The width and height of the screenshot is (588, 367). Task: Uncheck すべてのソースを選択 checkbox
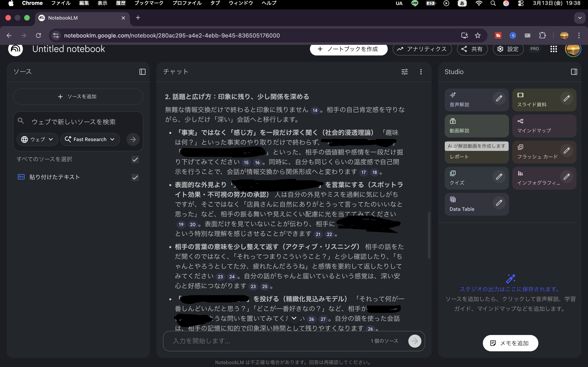[x=135, y=159]
